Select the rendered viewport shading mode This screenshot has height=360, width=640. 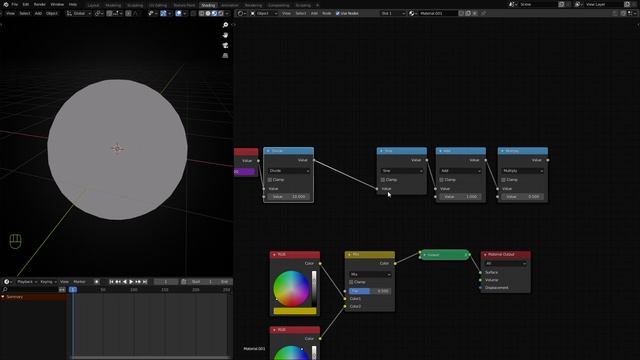tap(220, 13)
